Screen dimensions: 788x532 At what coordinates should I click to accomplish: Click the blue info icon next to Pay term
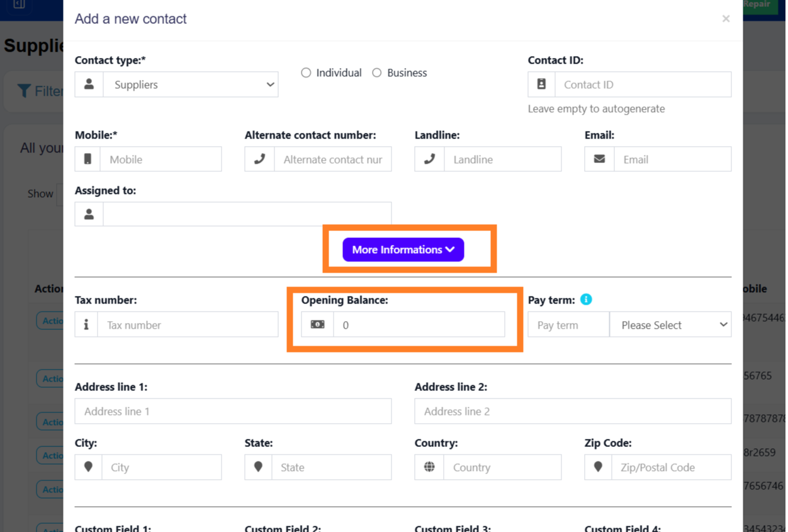pyautogui.click(x=586, y=300)
